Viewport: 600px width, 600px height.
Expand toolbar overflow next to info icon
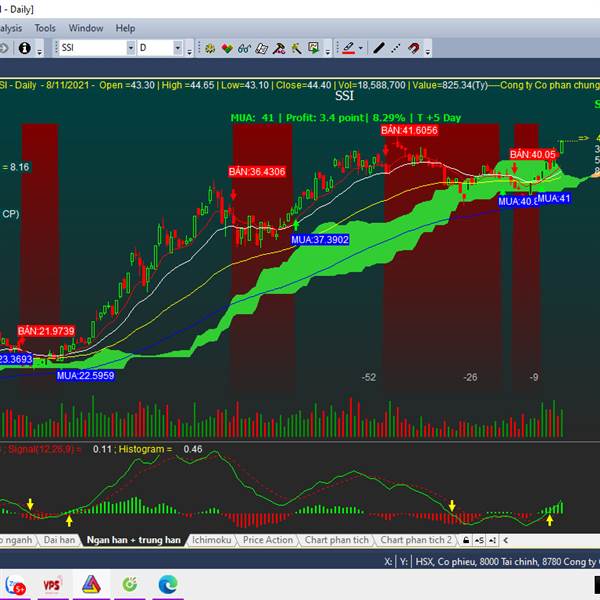(39, 50)
